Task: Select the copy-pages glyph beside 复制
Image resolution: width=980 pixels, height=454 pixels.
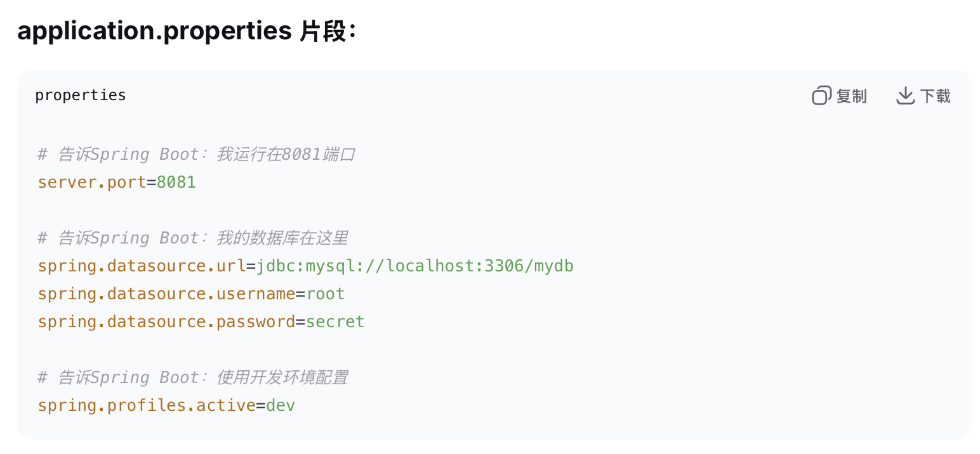Action: 820,95
